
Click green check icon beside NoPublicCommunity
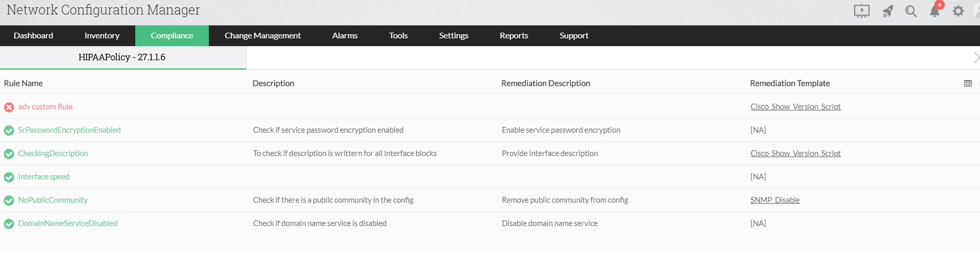(x=9, y=201)
